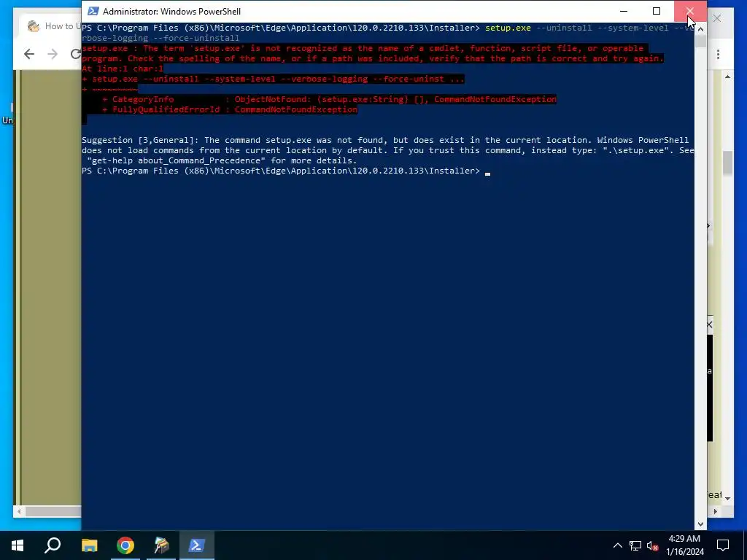The height and width of the screenshot is (560, 747).
Task: Minimize the PowerShell window
Action: coord(624,11)
